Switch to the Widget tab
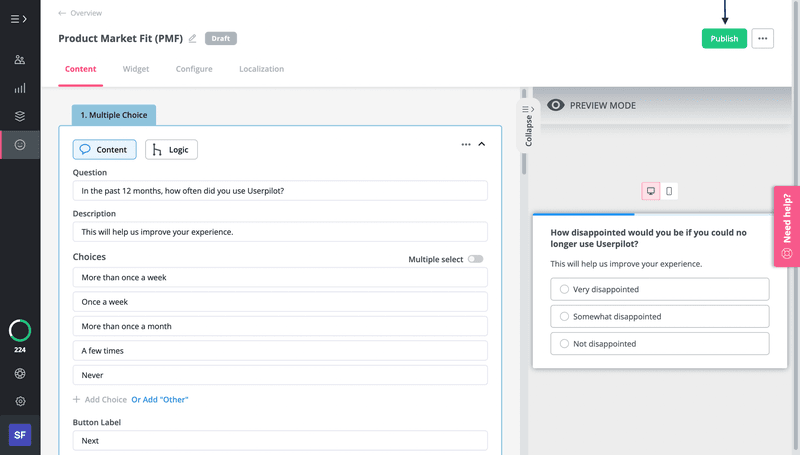This screenshot has height=455, width=800. click(136, 69)
